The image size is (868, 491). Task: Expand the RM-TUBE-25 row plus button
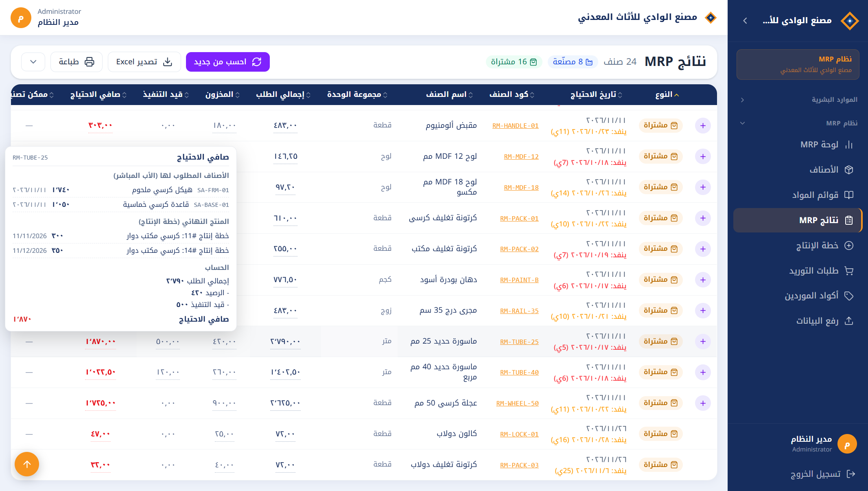coord(703,341)
